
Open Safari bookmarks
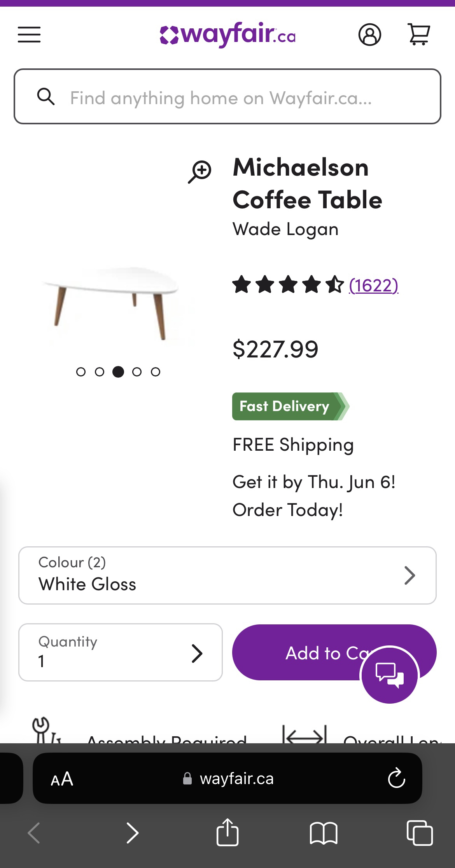(x=324, y=833)
